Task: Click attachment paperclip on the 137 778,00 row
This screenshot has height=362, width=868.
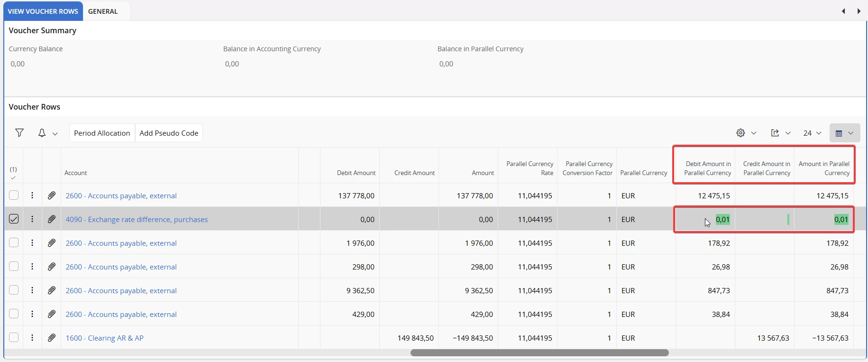Action: [52, 195]
